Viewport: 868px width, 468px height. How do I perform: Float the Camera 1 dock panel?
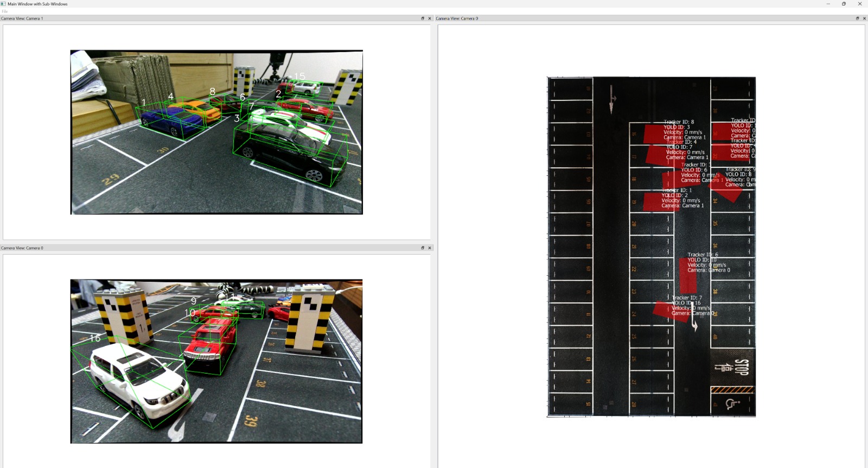pos(423,18)
